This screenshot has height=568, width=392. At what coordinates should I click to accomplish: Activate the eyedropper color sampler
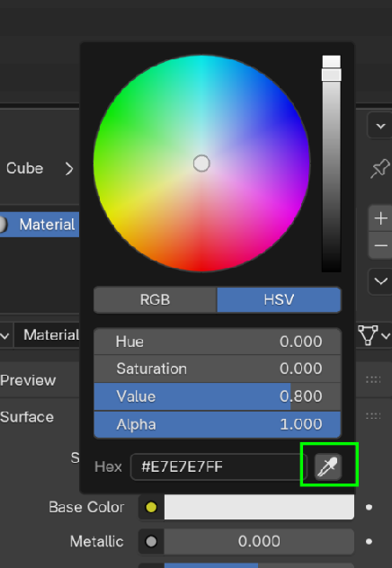pos(328,466)
